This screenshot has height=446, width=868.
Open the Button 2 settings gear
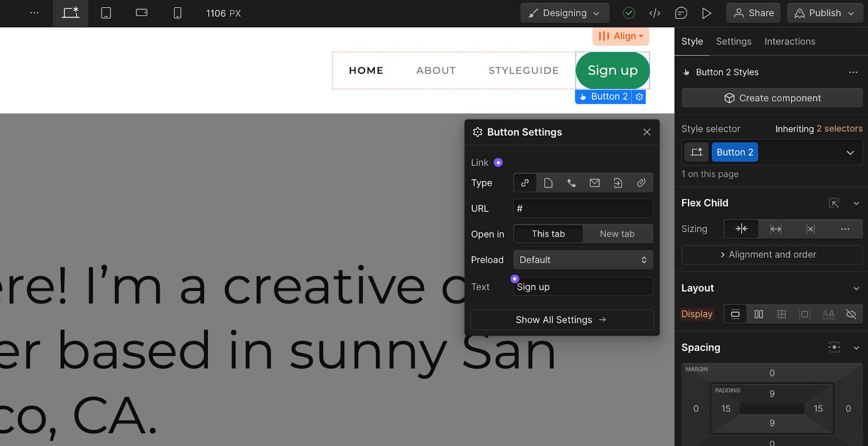tap(640, 97)
